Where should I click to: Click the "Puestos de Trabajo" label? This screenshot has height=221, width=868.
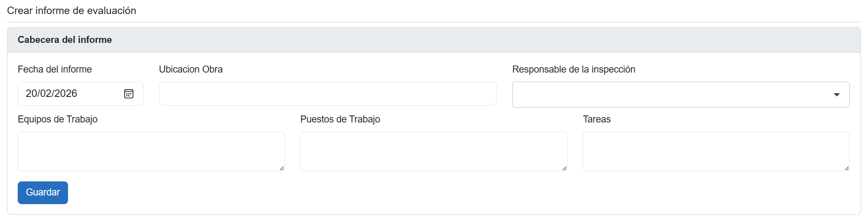340,119
